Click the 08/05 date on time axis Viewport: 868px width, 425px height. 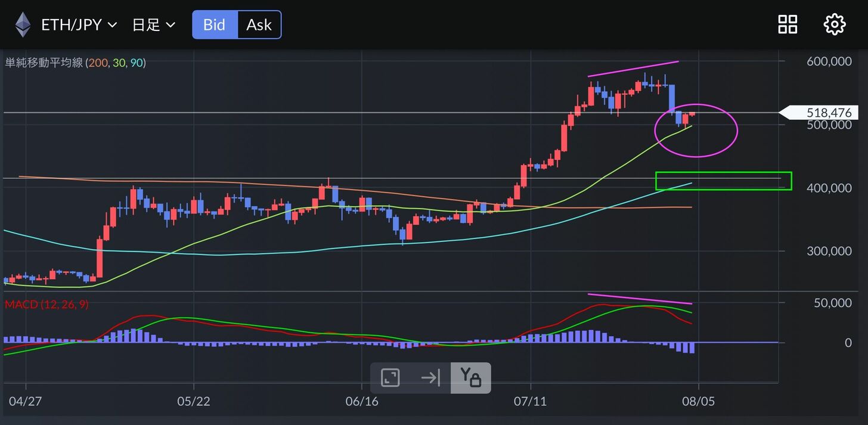pos(699,401)
